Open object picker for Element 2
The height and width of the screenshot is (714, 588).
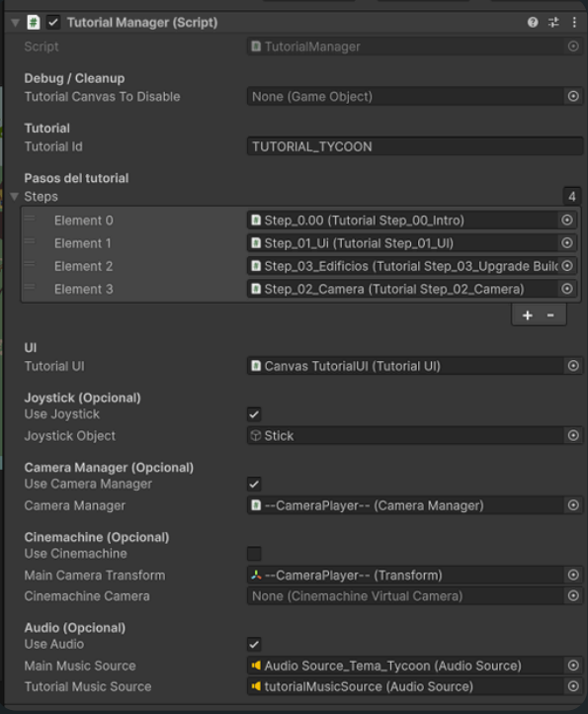(566, 266)
